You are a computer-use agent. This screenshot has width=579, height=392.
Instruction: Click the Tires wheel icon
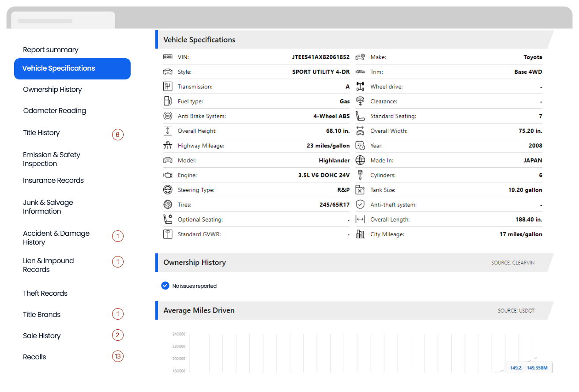tap(168, 205)
